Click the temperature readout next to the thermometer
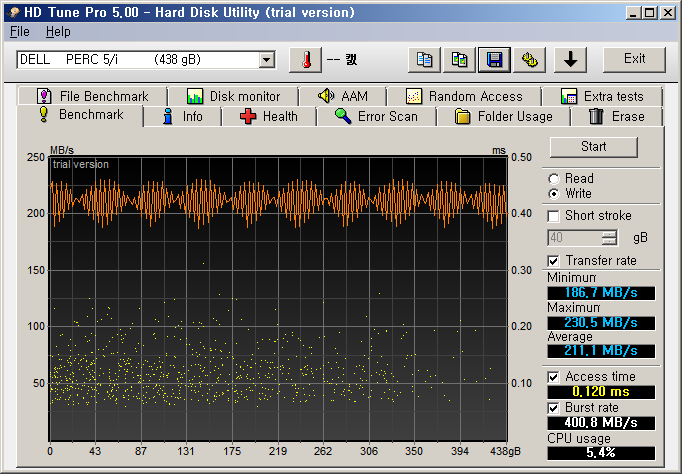Image resolution: width=682 pixels, height=474 pixels. click(x=342, y=60)
